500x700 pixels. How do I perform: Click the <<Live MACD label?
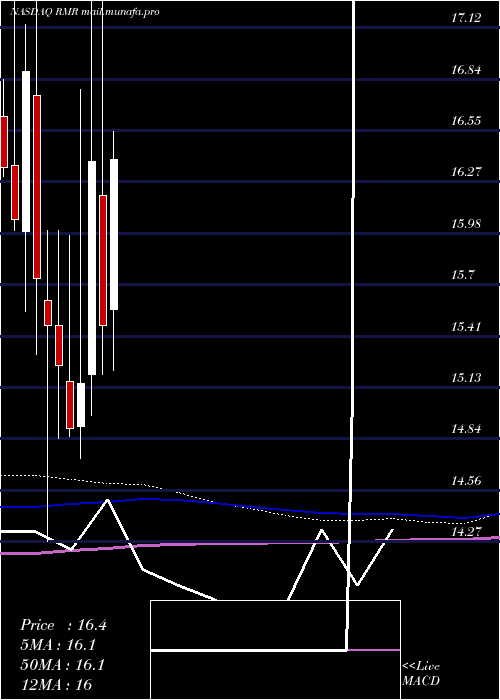tap(421, 674)
